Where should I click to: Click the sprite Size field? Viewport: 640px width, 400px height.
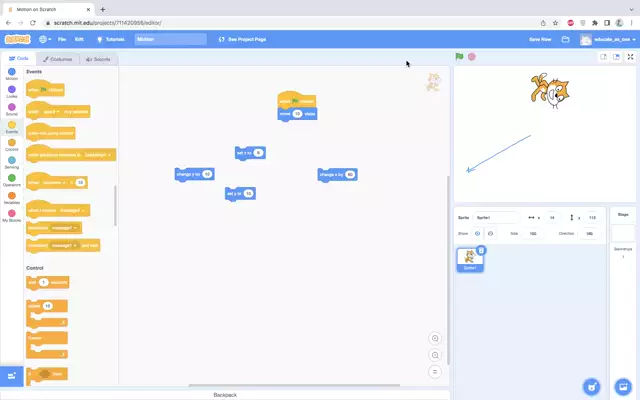[533, 233]
